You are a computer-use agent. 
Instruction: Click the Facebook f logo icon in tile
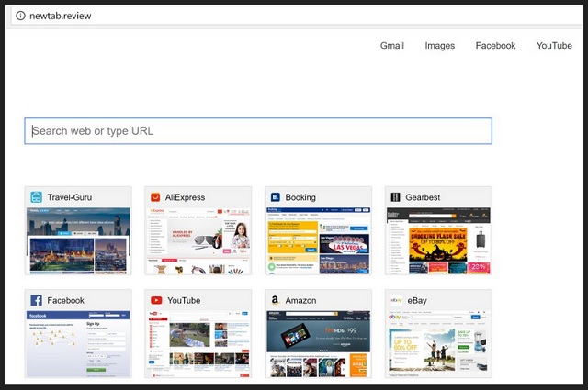(x=36, y=300)
